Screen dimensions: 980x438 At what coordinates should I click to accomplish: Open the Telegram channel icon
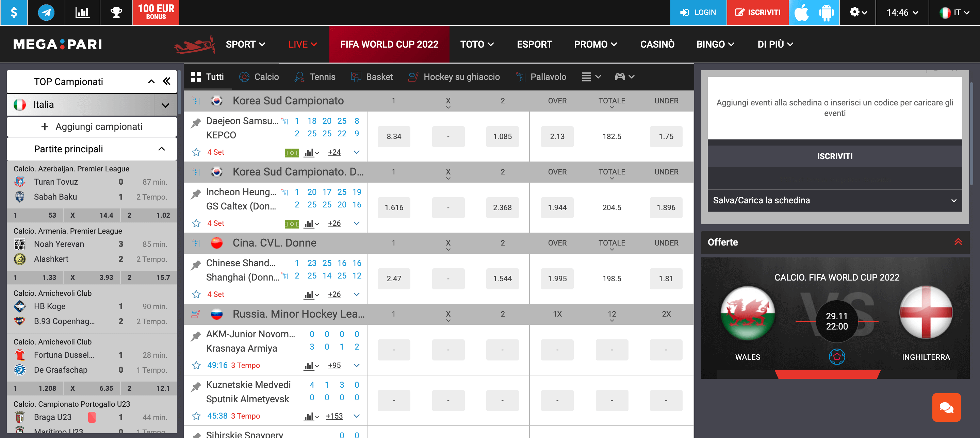tap(46, 13)
